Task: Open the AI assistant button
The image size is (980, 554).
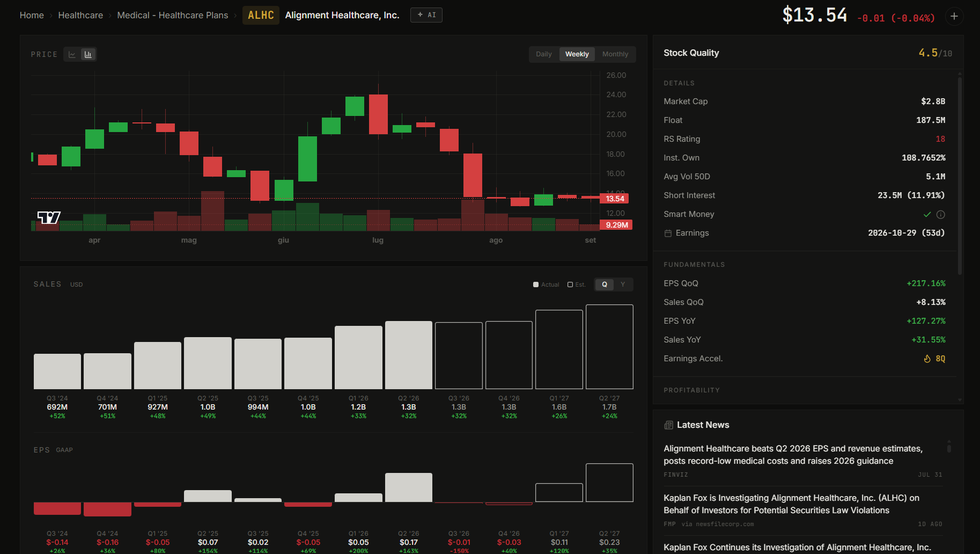Action: point(426,15)
